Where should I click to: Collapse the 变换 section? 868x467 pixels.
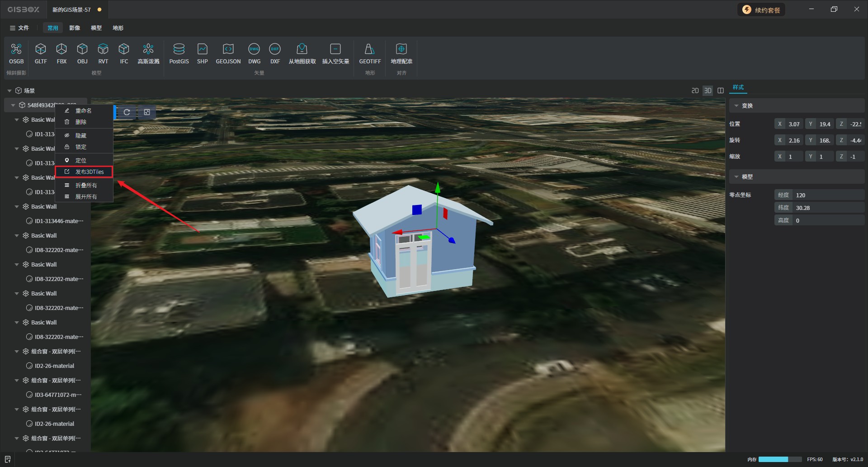pyautogui.click(x=736, y=106)
